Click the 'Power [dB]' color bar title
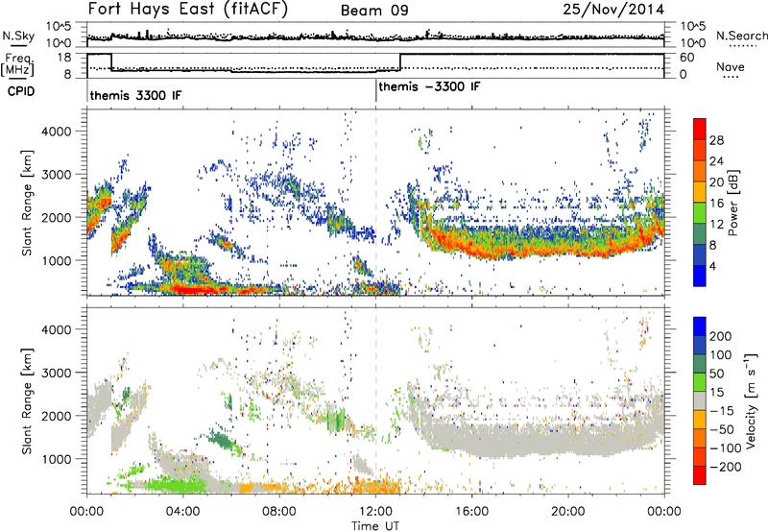The image size is (768, 532). pyautogui.click(x=732, y=203)
